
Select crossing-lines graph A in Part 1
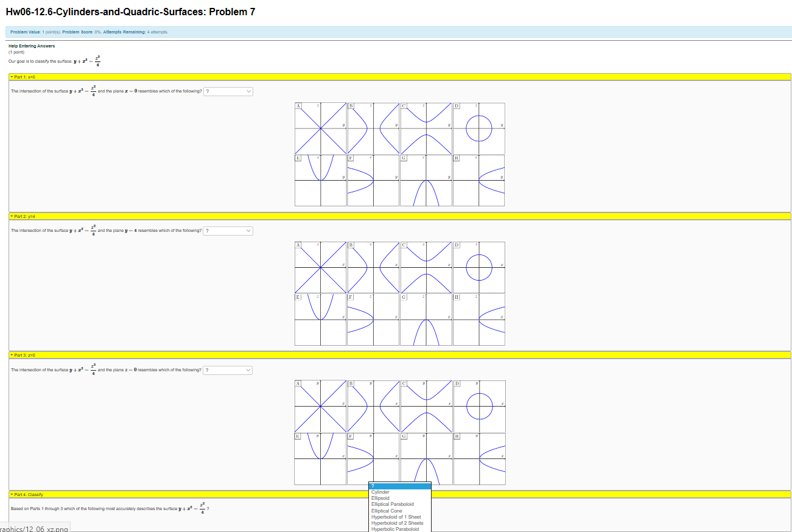point(320,128)
